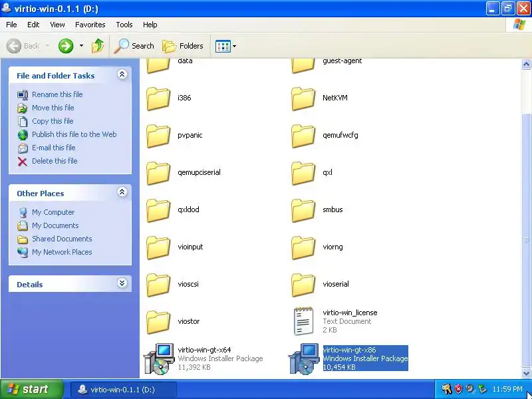
Task: Open the Tools menu
Action: coord(124,25)
